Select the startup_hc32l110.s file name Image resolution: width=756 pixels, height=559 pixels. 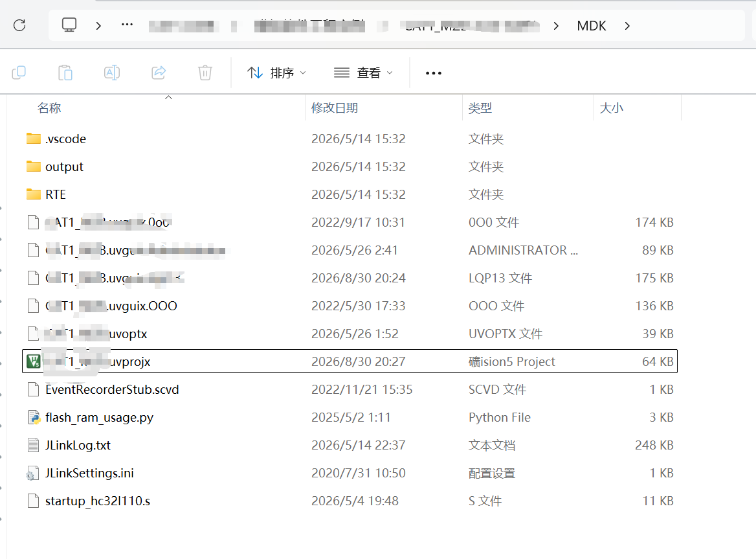click(98, 501)
